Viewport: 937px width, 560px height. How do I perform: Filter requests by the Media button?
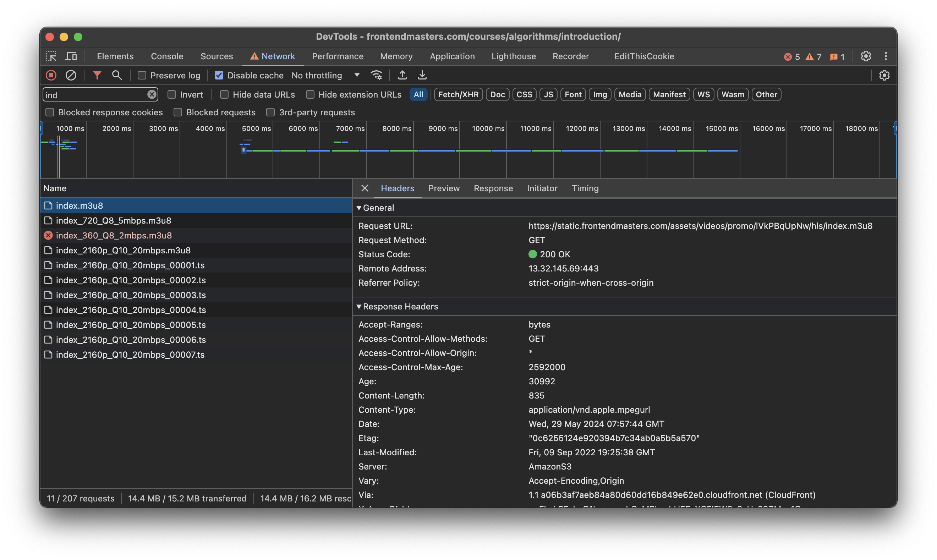click(x=630, y=95)
